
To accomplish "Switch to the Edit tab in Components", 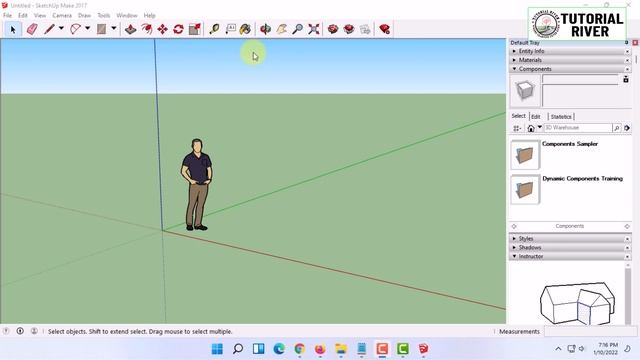I will [x=536, y=117].
